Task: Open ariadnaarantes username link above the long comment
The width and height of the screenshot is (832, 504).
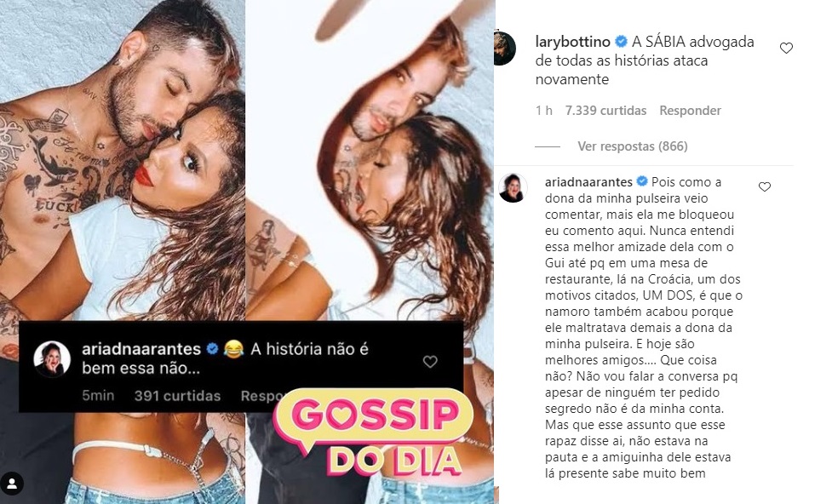Action: tap(588, 182)
